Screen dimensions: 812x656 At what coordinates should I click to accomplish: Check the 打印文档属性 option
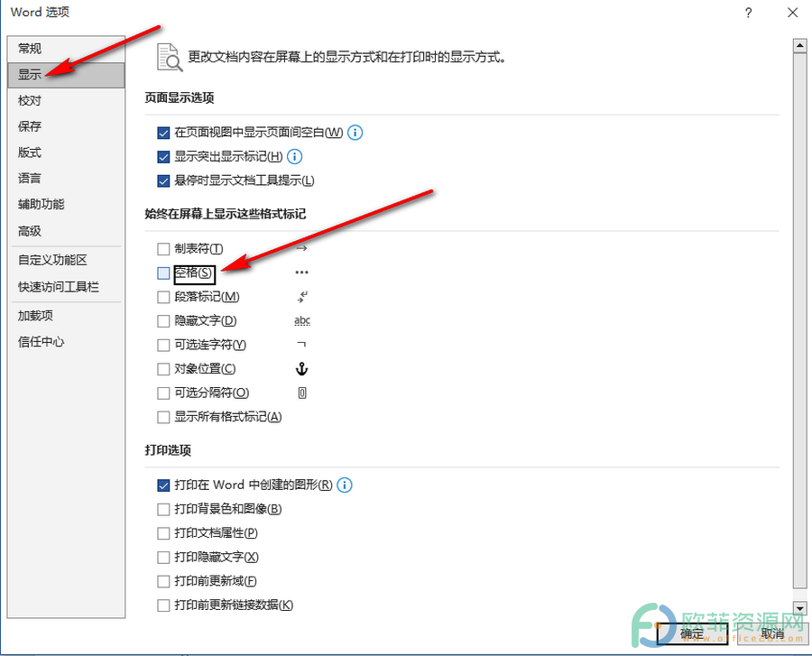click(x=163, y=533)
